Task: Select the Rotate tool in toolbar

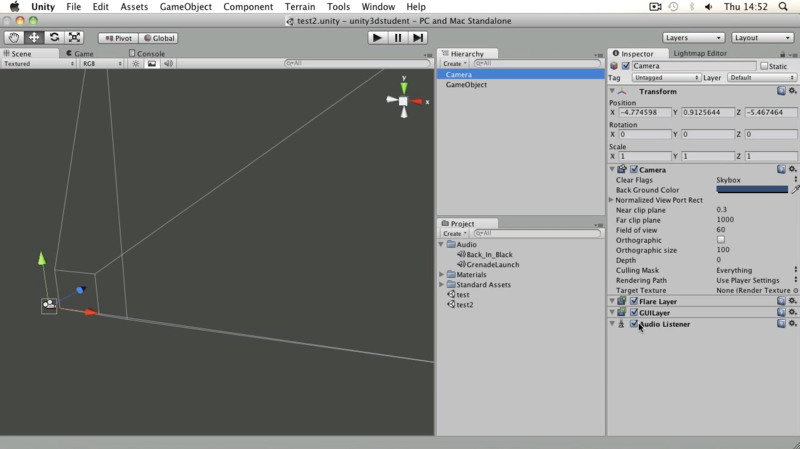Action: (54, 38)
